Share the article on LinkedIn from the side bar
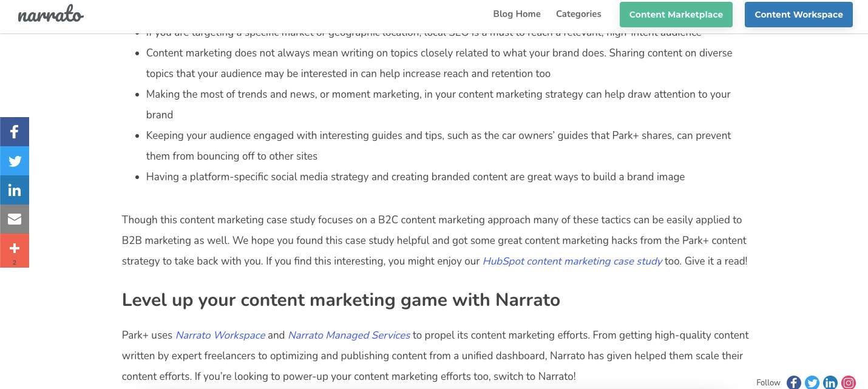Image resolution: width=868 pixels, height=389 pixels. 15,190
